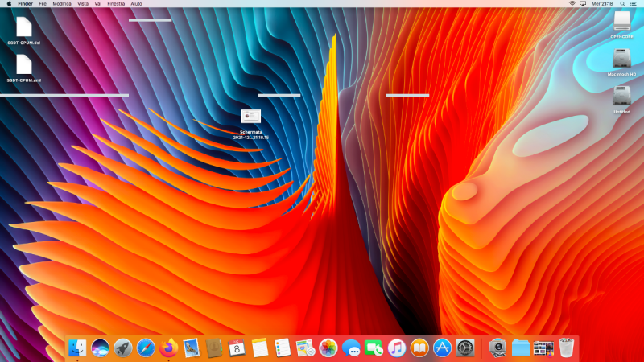Screen dimensions: 644x362
Task: Open the Finestra menu
Action: 116,4
